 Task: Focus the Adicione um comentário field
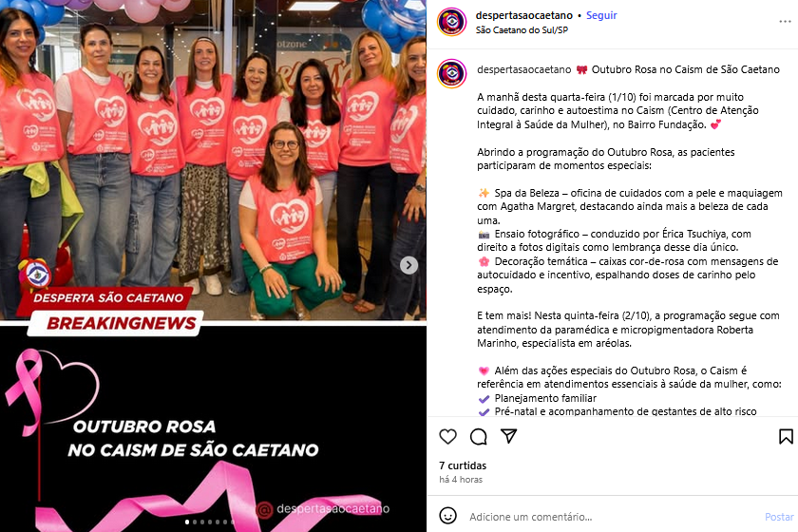click(611, 517)
